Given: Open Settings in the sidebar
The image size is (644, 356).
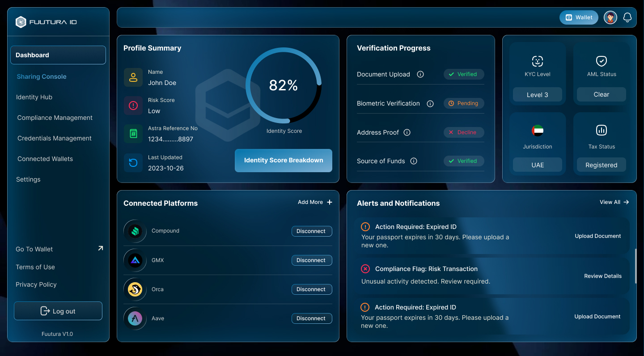Looking at the screenshot, I should (28, 179).
